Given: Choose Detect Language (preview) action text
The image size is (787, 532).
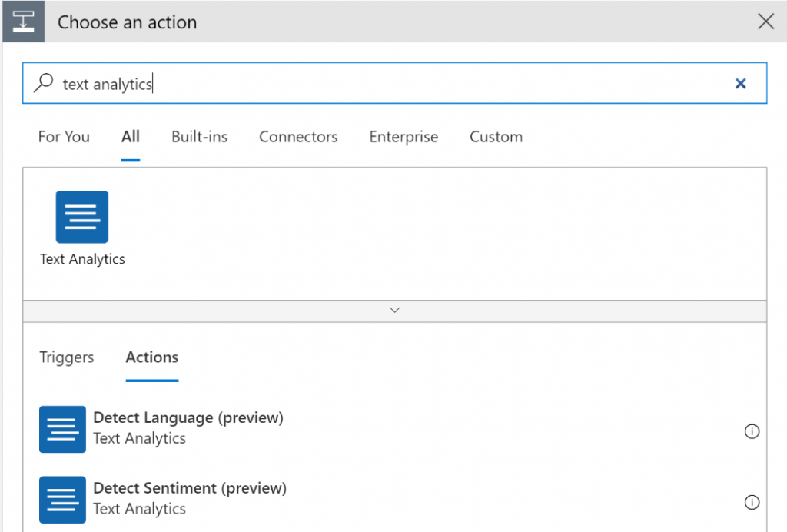Looking at the screenshot, I should (x=188, y=418).
